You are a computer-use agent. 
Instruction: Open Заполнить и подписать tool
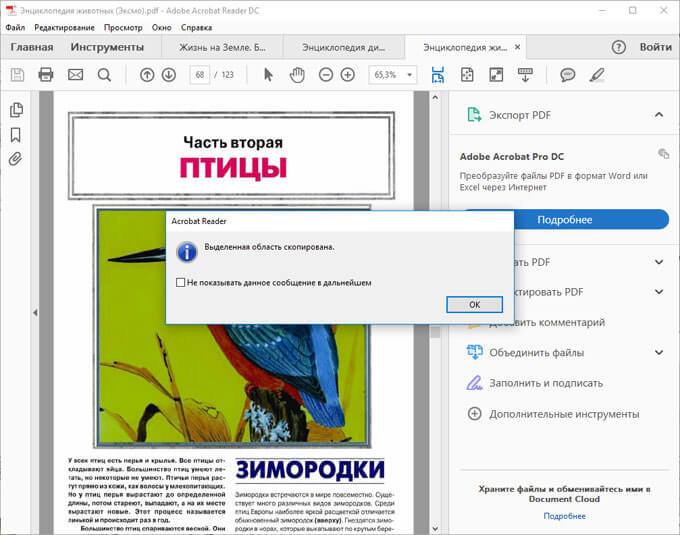pyautogui.click(x=546, y=383)
